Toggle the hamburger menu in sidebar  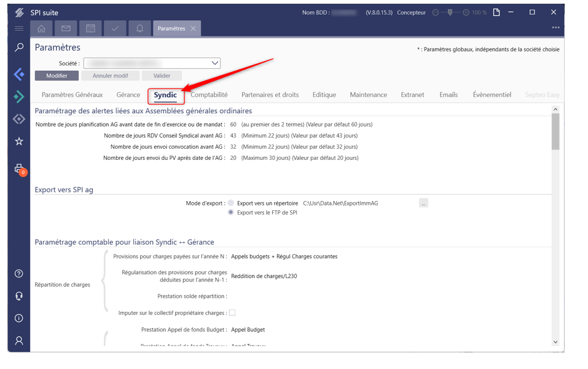tap(19, 28)
